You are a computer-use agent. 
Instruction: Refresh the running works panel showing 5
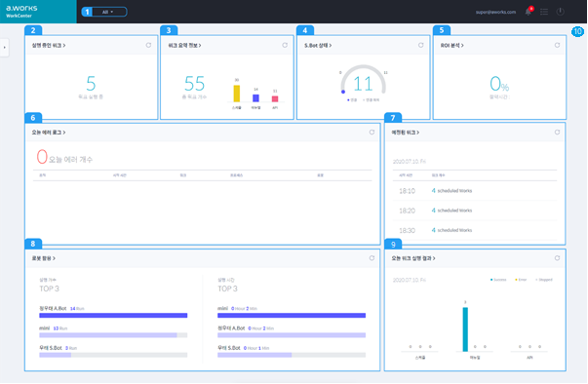(148, 45)
